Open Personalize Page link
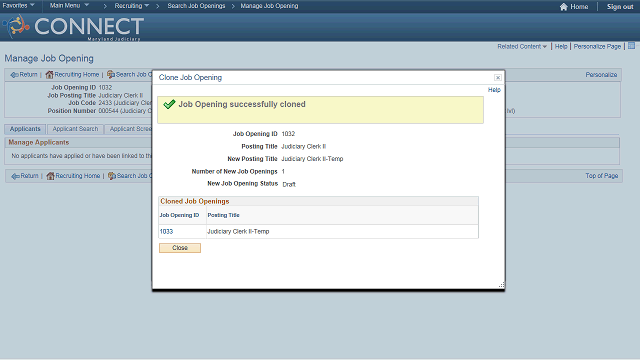The image size is (640, 360). click(x=597, y=47)
